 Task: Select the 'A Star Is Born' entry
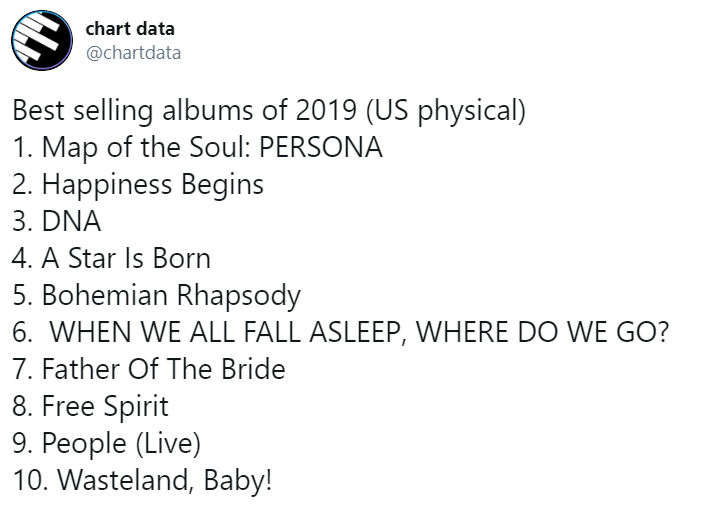tap(111, 258)
